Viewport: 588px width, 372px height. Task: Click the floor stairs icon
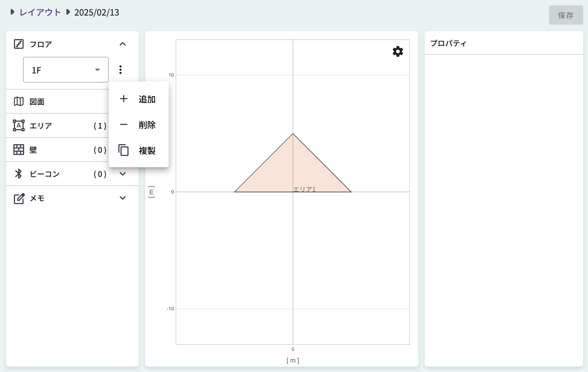click(x=19, y=44)
